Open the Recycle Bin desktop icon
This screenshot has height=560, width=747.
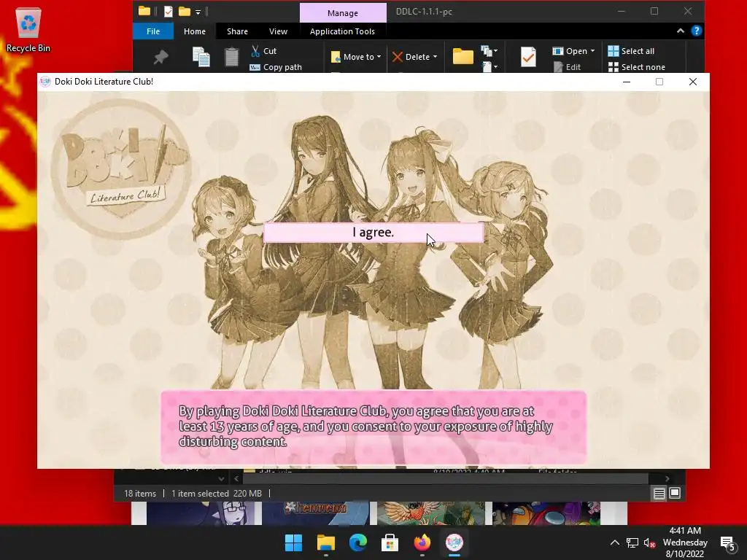(x=28, y=29)
